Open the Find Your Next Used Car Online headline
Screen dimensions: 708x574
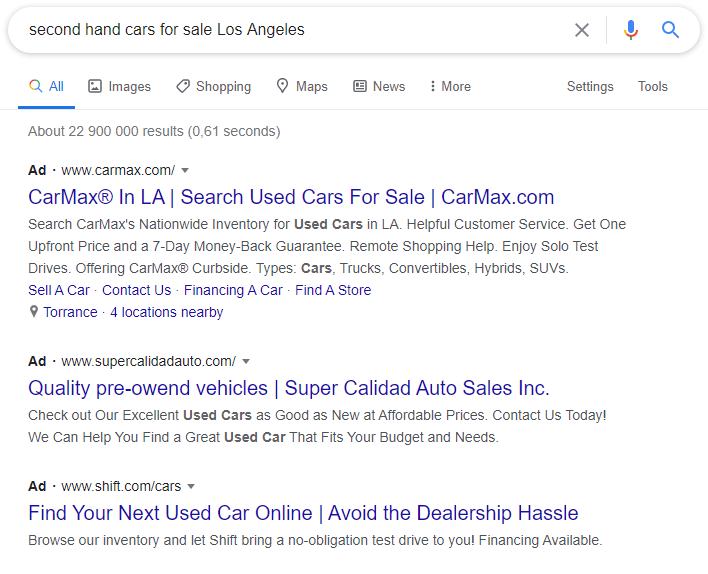click(x=303, y=513)
